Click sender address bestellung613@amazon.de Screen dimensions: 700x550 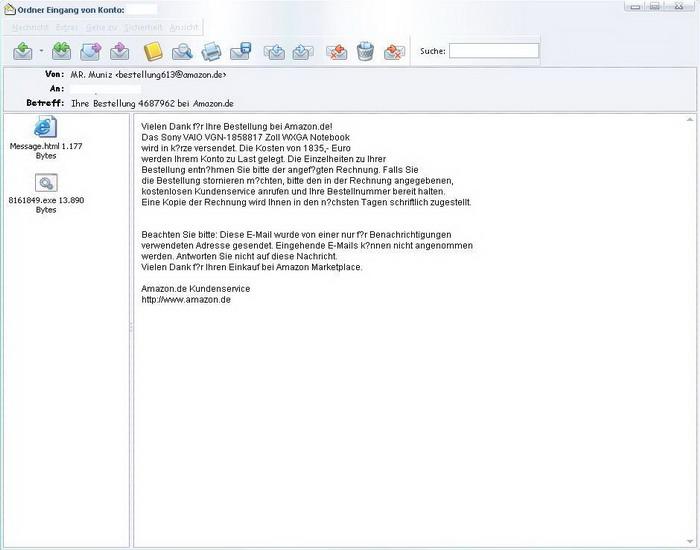point(171,75)
